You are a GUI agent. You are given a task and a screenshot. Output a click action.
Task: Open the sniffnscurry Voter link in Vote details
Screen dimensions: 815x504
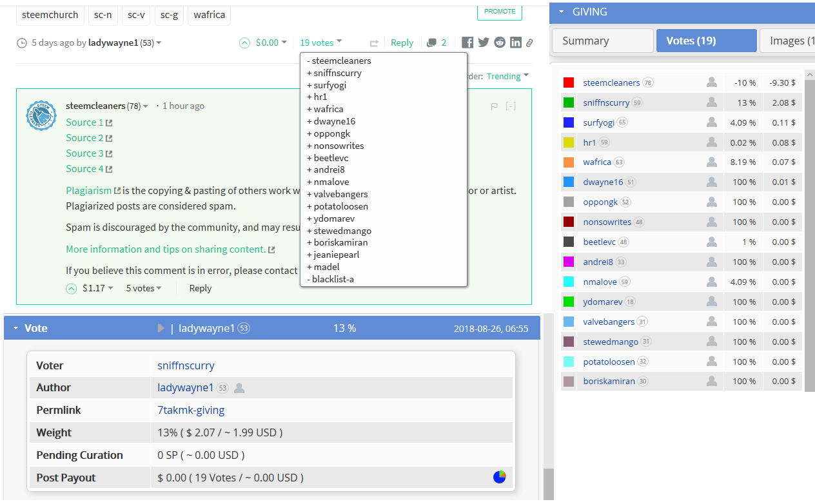pyautogui.click(x=186, y=365)
